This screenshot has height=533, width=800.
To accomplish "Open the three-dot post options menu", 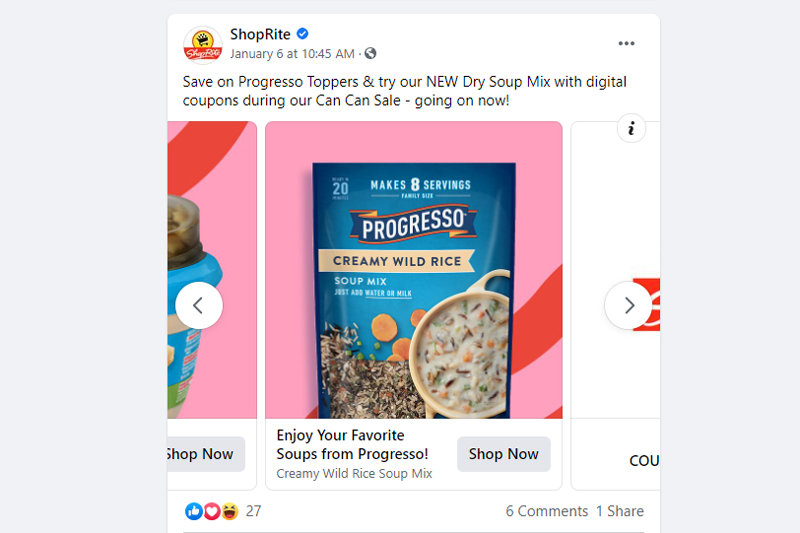I will click(626, 43).
